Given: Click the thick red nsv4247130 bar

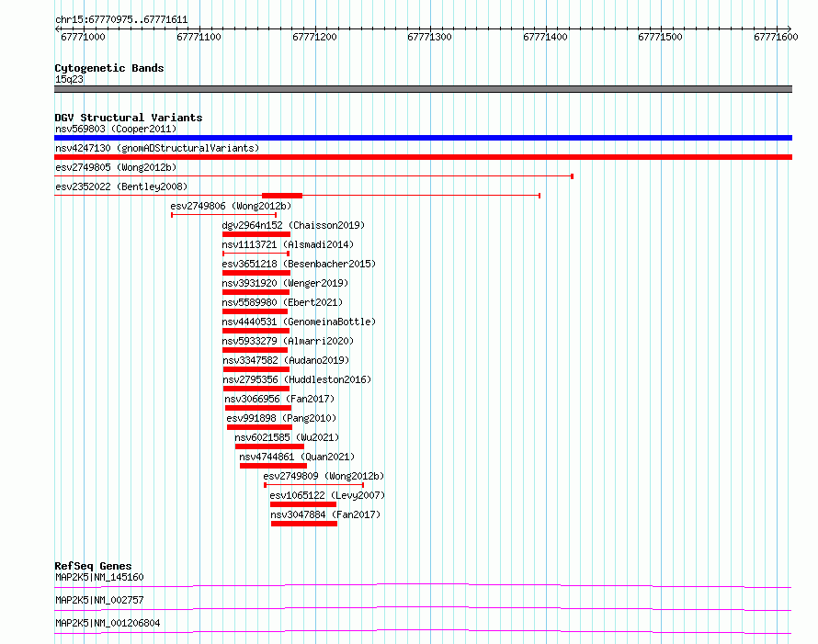Looking at the screenshot, I should coord(423,157).
